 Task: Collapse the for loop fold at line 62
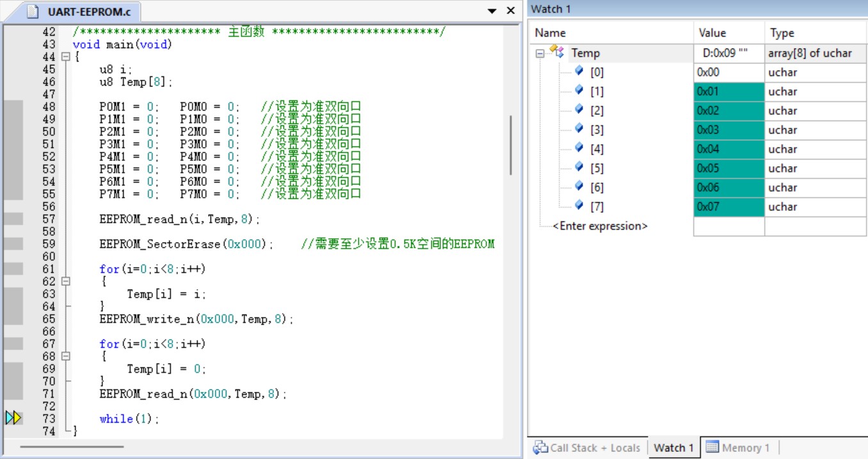click(65, 282)
